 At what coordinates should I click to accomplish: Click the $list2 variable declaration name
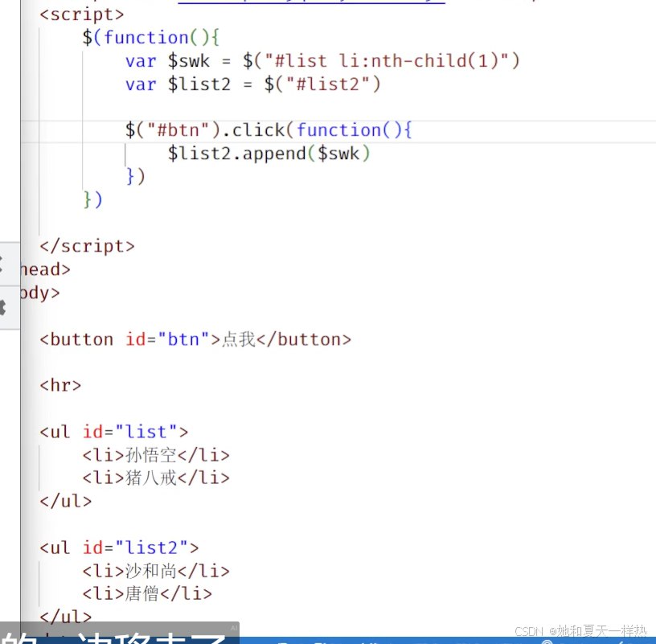199,84
